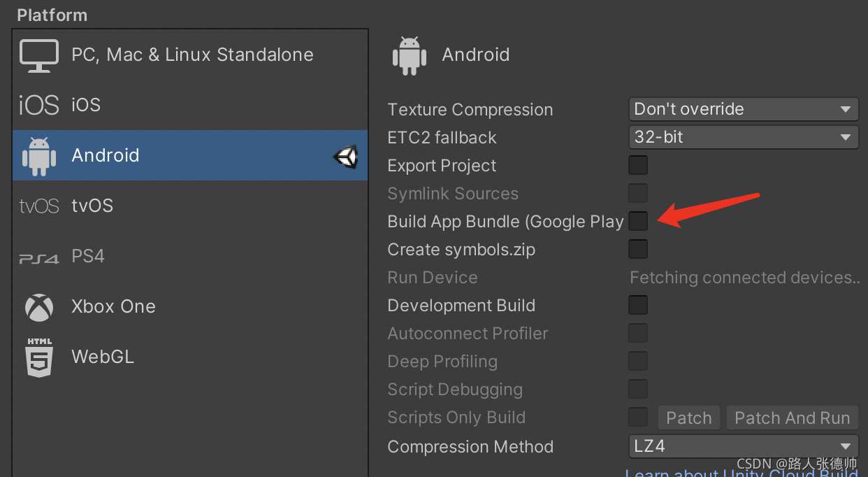This screenshot has width=868, height=477.
Task: Click the PS4 platform icon
Action: point(38,255)
